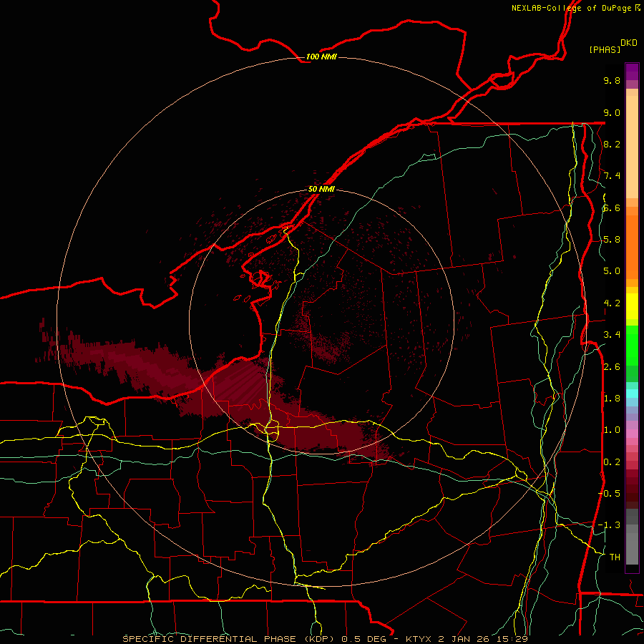Click the NEXLAB-College of DuPage credit text

(x=572, y=8)
